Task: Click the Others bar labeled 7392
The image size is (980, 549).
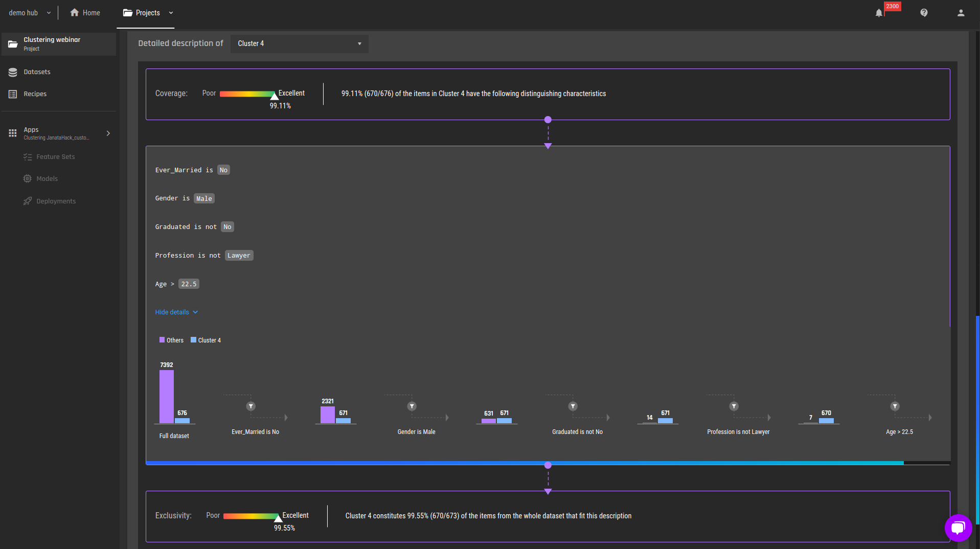Action: pos(167,396)
